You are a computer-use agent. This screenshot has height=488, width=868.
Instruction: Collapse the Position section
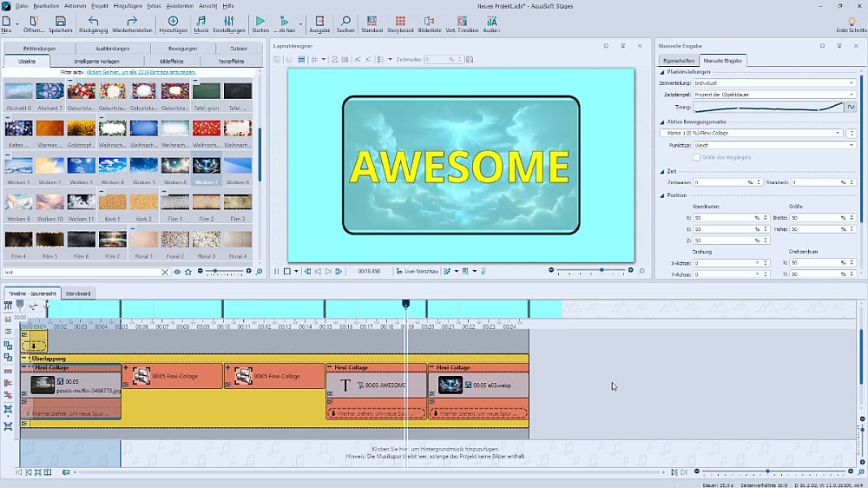click(661, 195)
